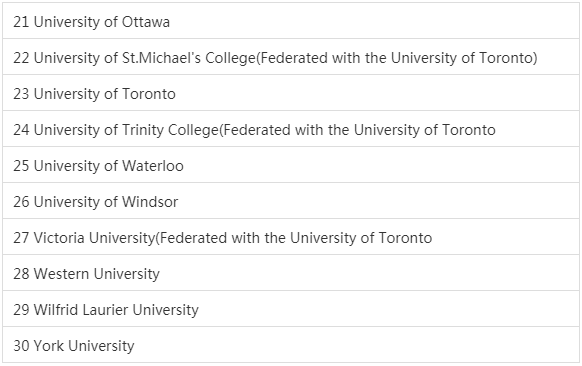The image size is (582, 366).
Task: Click the number 26 before University of Windsor
Action: (x=21, y=202)
